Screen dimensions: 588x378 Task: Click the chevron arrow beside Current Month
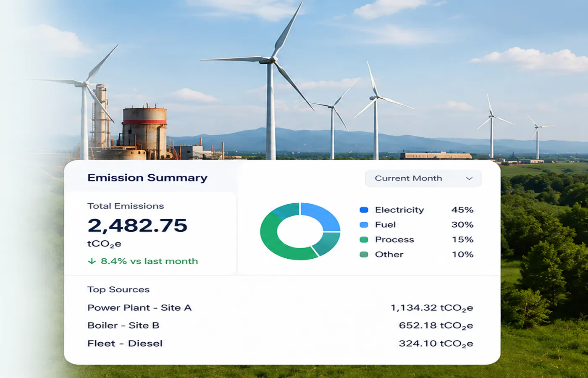(469, 178)
